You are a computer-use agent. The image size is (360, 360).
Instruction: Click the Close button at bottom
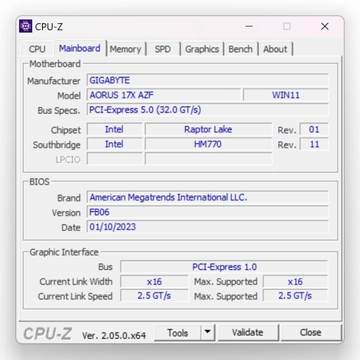311,332
